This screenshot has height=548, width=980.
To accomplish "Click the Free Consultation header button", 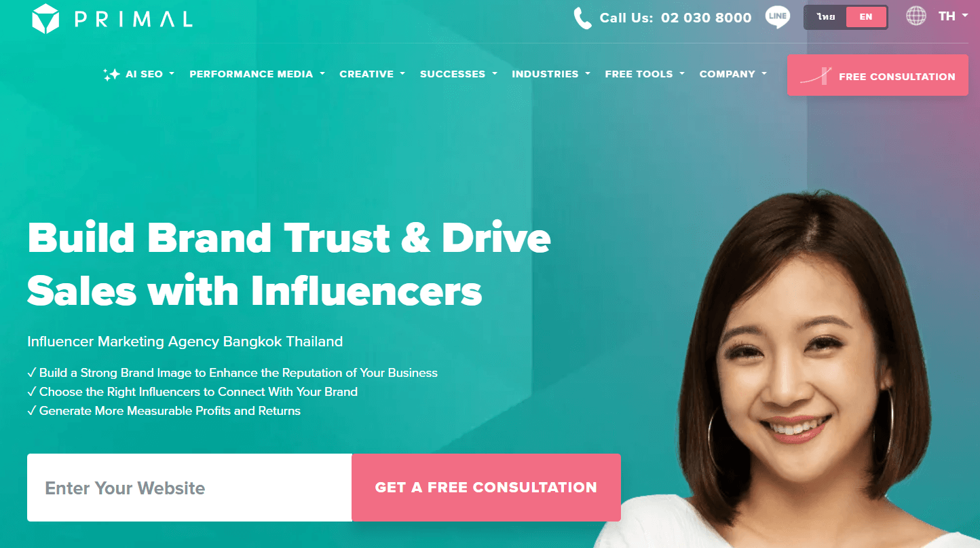I will 878,75.
